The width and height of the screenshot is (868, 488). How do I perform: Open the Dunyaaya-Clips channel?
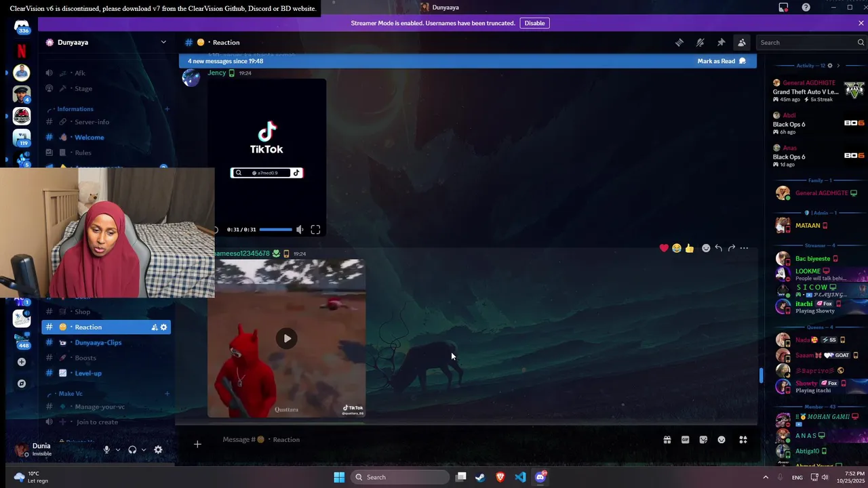106,343
